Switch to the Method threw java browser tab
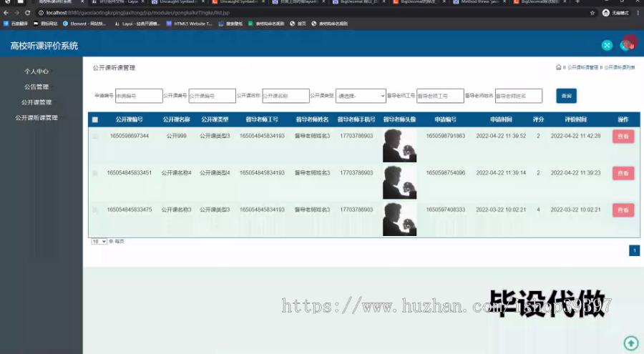 (x=479, y=2)
